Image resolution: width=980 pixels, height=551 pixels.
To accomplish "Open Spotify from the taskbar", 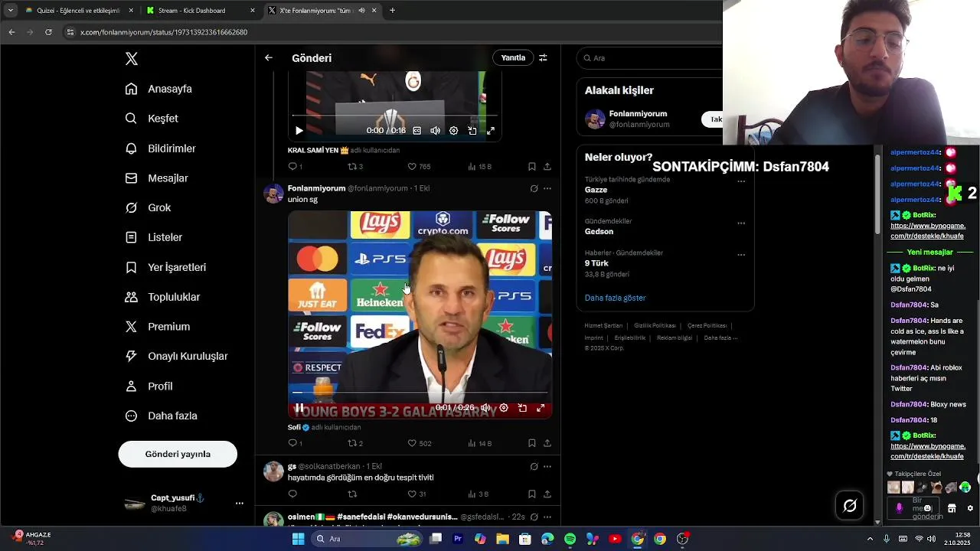I will [570, 539].
